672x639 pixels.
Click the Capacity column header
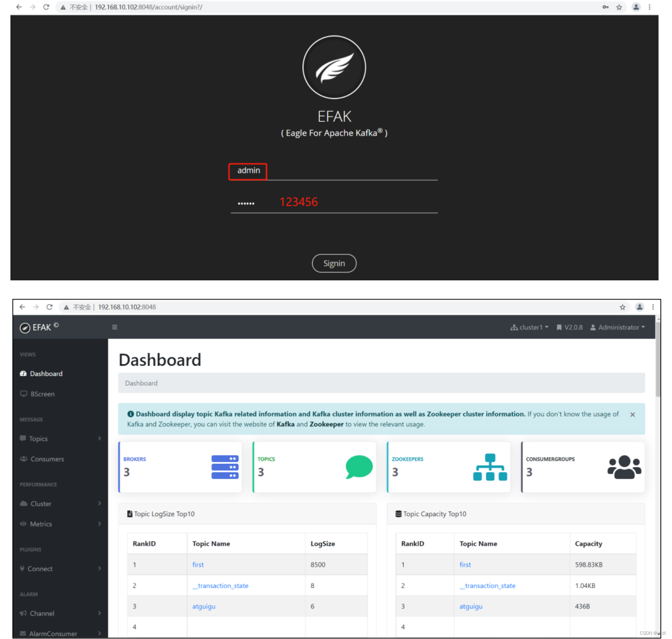[589, 544]
